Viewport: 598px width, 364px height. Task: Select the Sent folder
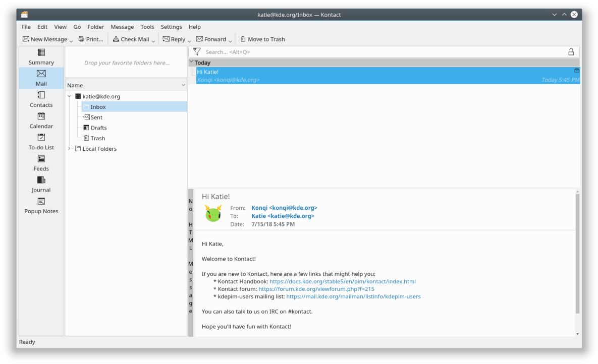coord(134,117)
